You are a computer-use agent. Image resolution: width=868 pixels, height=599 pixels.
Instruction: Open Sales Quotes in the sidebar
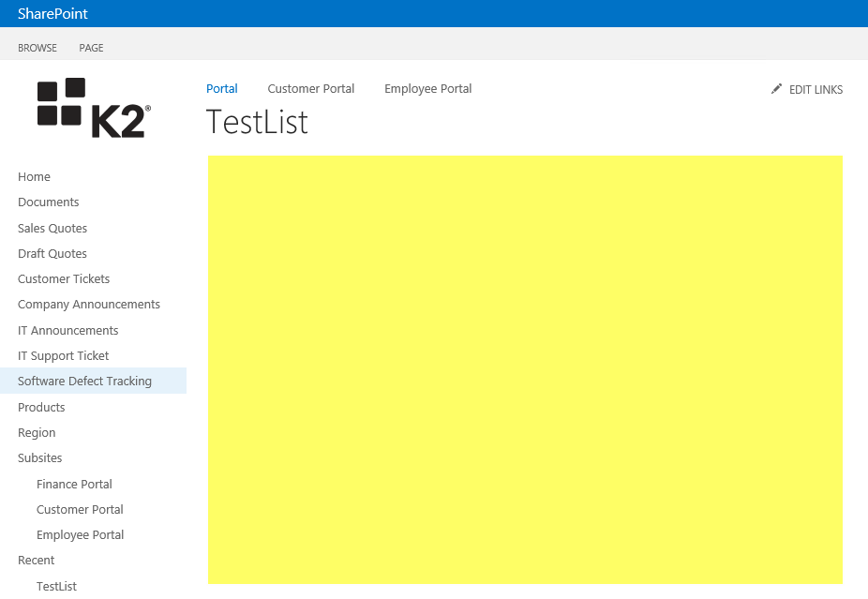[x=52, y=228]
